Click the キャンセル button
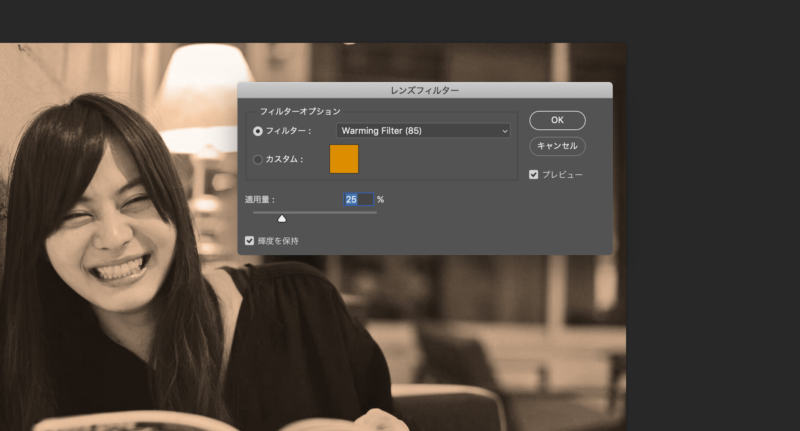 557,146
